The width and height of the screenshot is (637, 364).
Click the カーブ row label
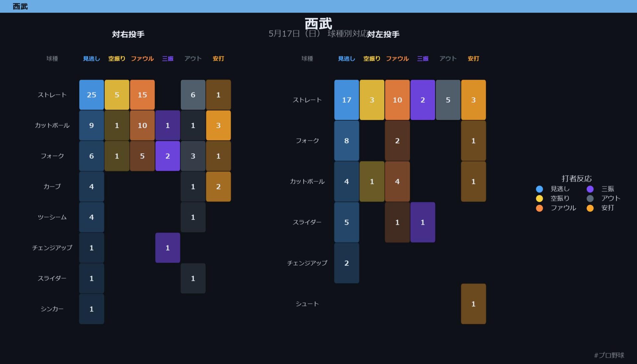click(52, 186)
